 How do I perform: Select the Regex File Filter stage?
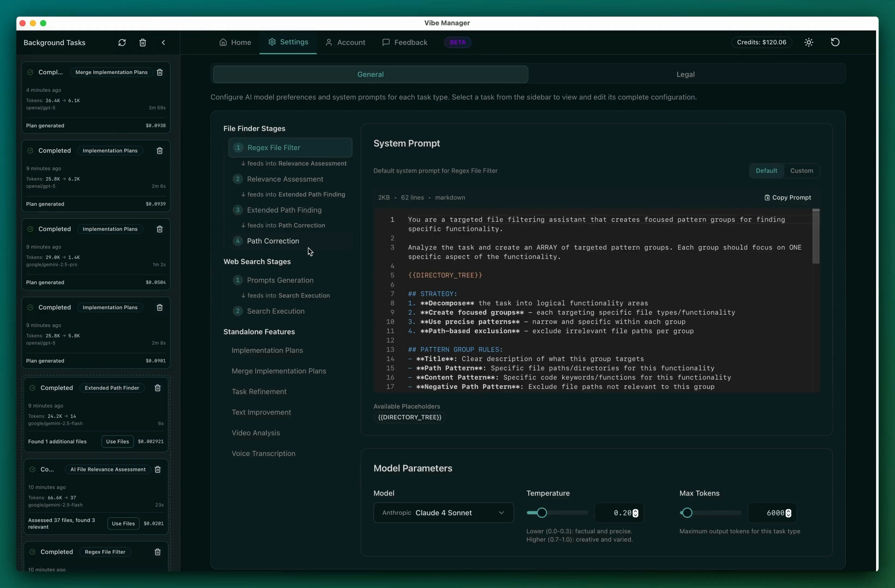(x=290, y=147)
